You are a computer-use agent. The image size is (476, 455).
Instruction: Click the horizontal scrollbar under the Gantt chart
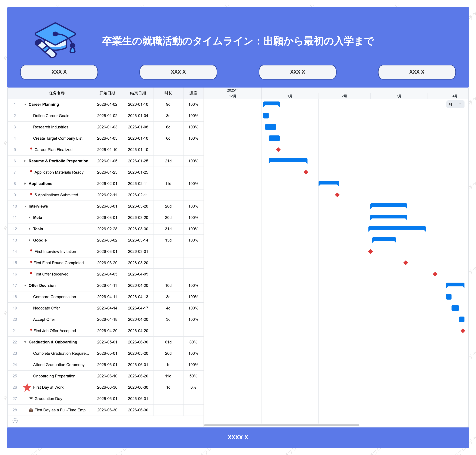coord(282,425)
